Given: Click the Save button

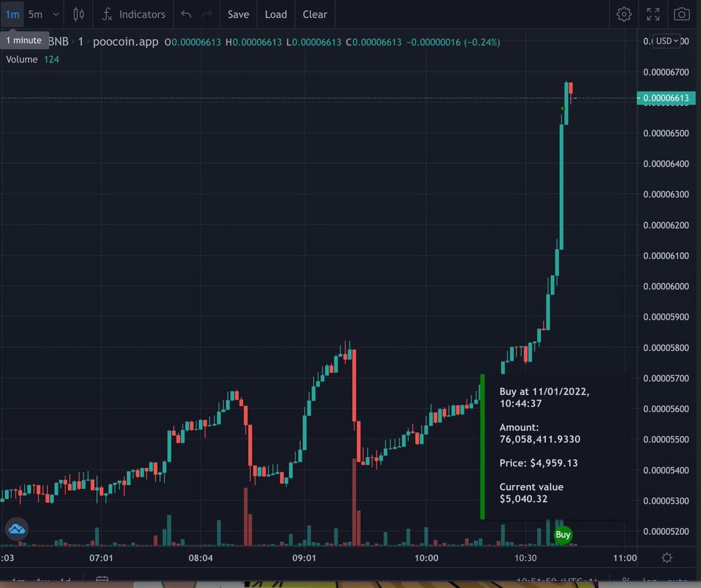Looking at the screenshot, I should 238,14.
